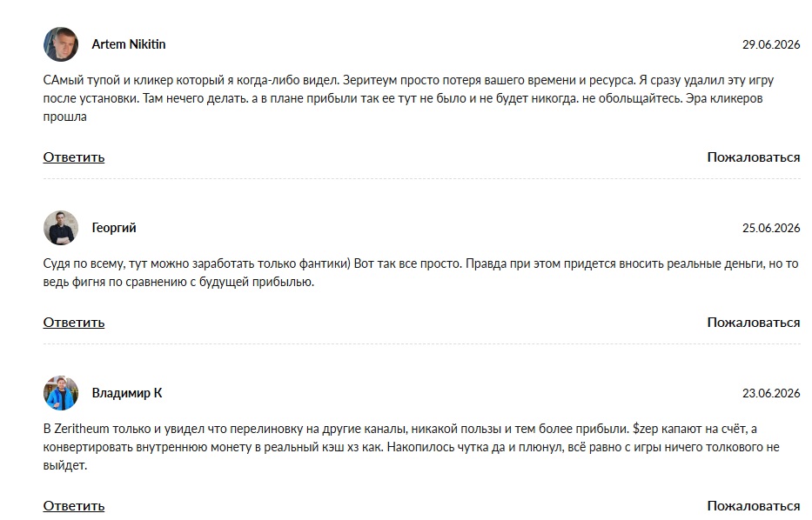The height and width of the screenshot is (520, 812).
Task: Click Artem Nikitin's review text about кликер
Action: pos(408,98)
